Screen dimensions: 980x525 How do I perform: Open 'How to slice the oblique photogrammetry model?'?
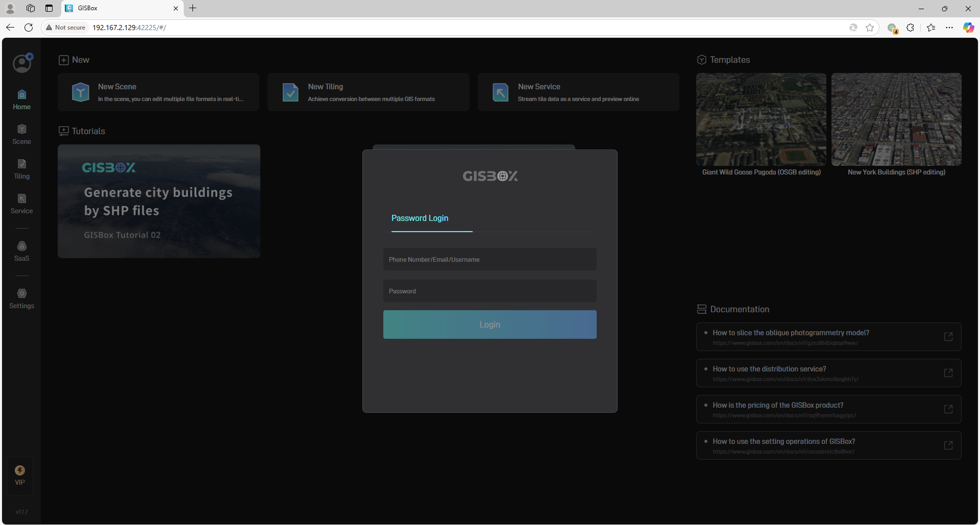828,337
